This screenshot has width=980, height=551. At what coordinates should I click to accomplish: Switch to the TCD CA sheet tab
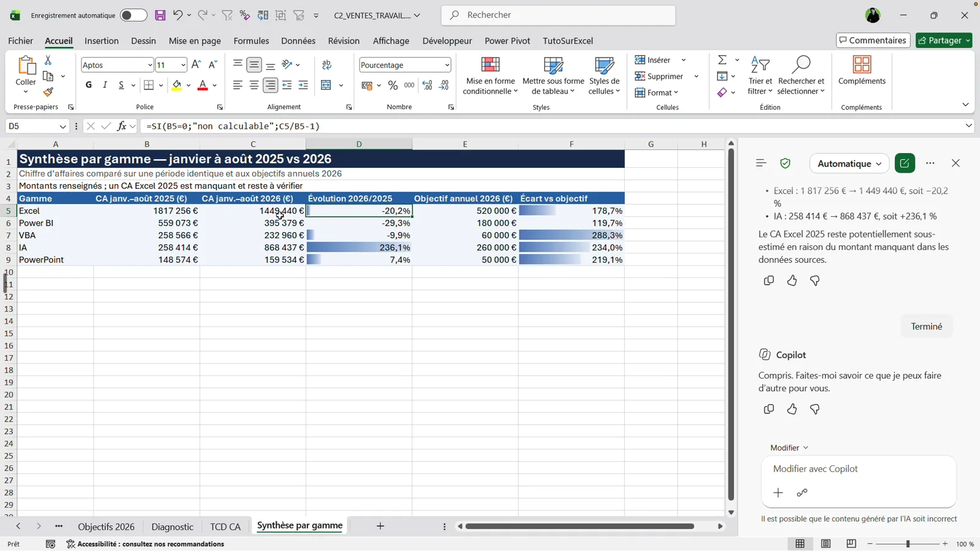tap(225, 527)
